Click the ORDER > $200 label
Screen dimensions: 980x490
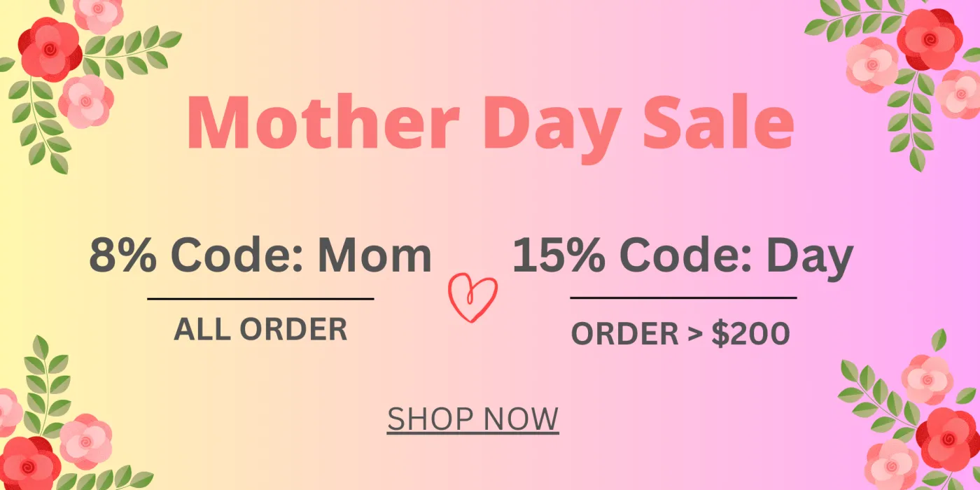coord(680,334)
